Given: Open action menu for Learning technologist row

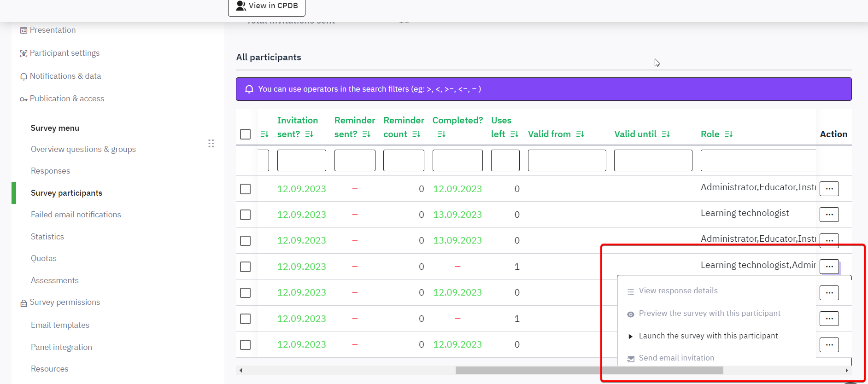Looking at the screenshot, I should click(829, 215).
